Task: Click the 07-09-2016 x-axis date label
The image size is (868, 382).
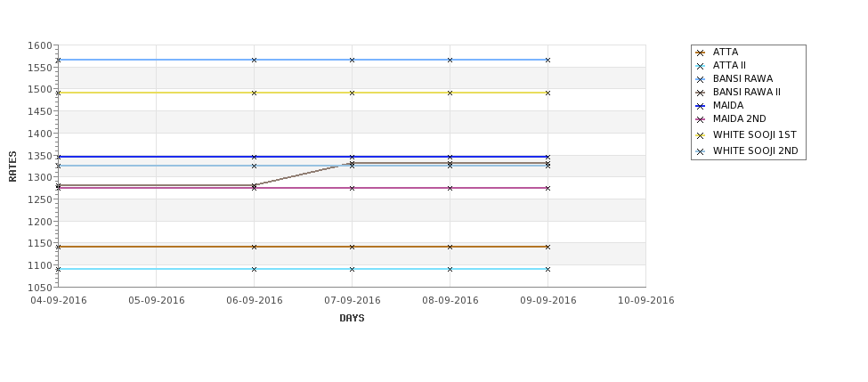Action: coord(352,300)
